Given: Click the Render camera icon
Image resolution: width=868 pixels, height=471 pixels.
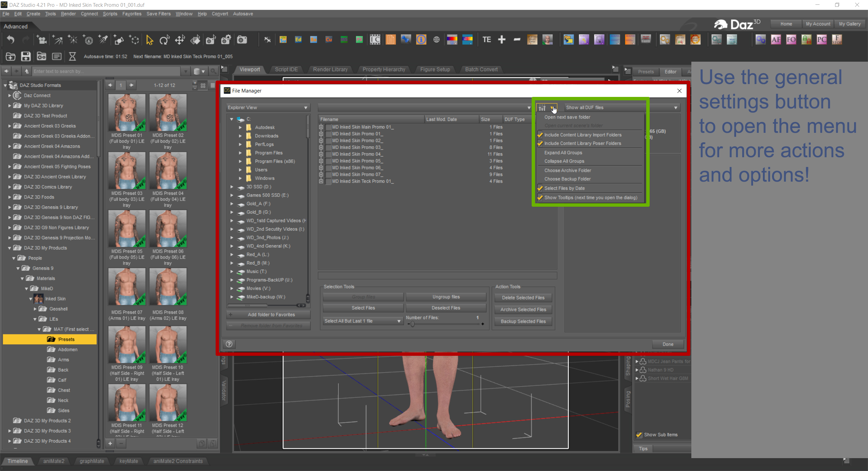Looking at the screenshot, I should coord(242,40).
